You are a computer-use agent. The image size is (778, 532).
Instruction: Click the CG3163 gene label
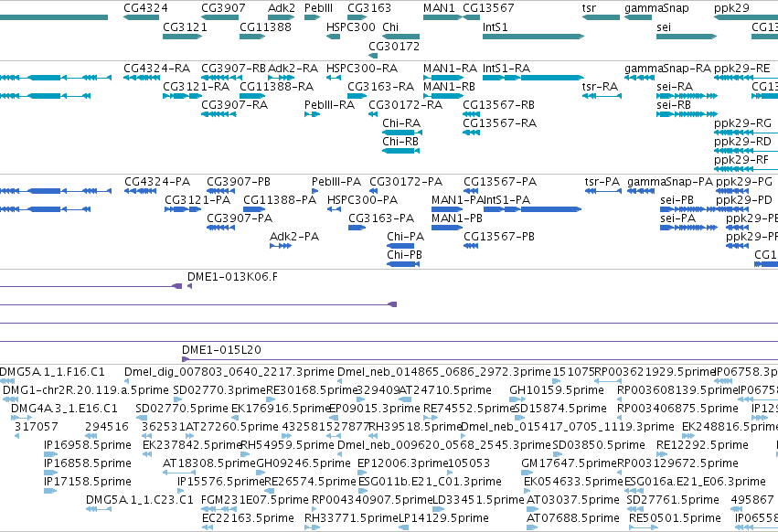click(x=369, y=8)
